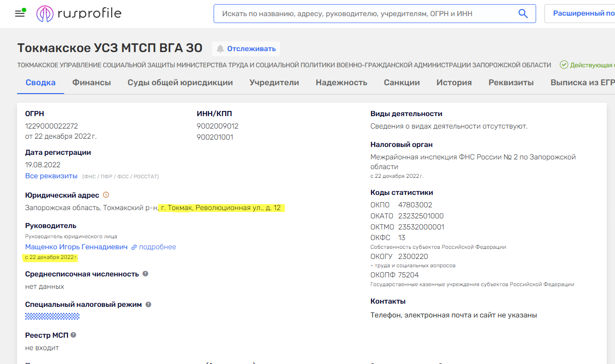Go to the Учредители tab
The width and height of the screenshot is (615, 364).
pyautogui.click(x=274, y=82)
